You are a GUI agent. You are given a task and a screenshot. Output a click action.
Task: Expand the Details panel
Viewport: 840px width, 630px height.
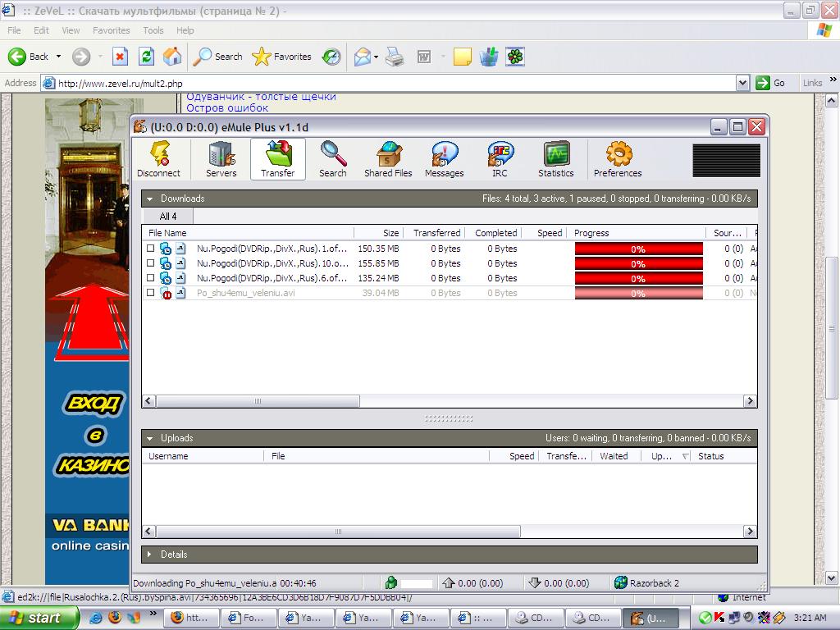coord(150,555)
